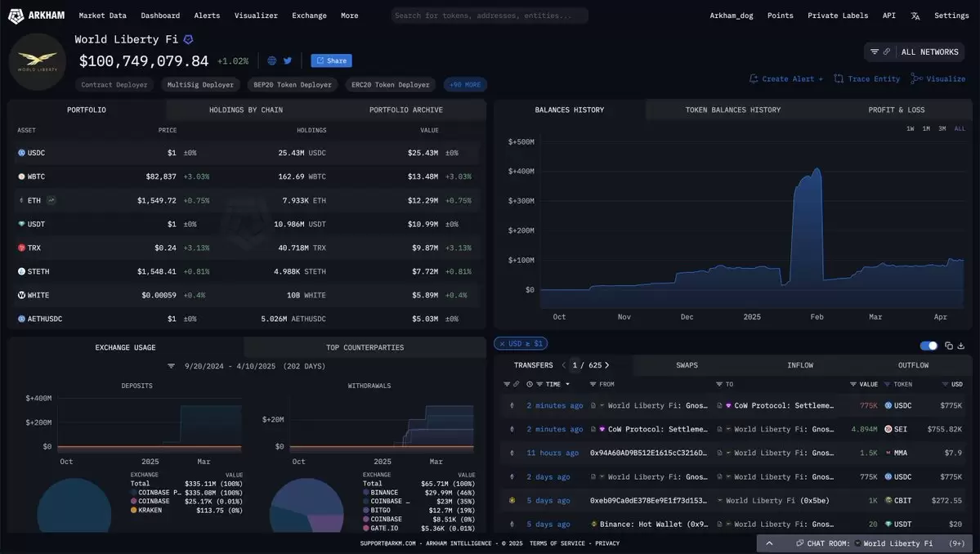Open the entity website via globe icon
This screenshot has width=980, height=554.
point(272,60)
